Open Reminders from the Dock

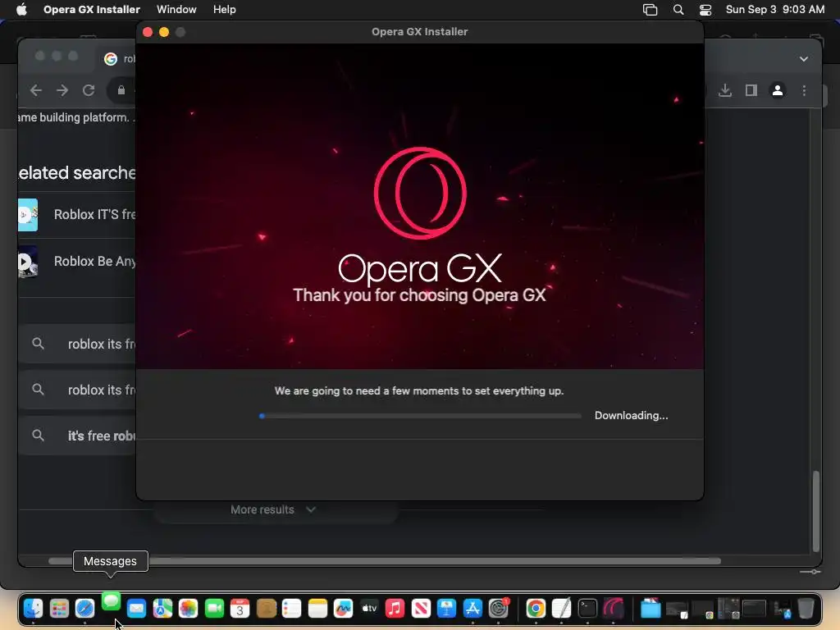coord(291,609)
